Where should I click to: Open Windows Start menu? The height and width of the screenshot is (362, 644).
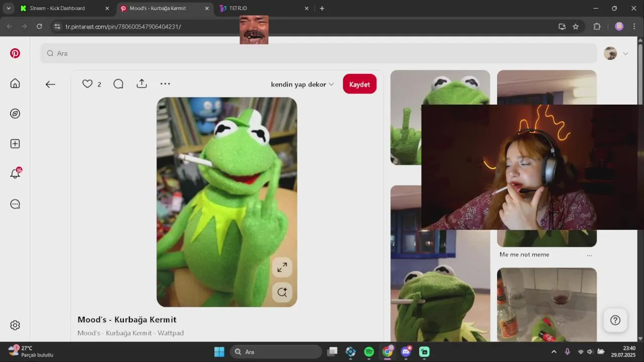tap(219, 352)
